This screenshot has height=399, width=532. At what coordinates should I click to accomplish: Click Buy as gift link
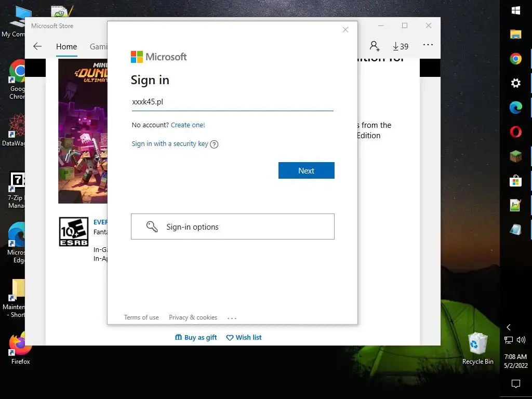click(x=196, y=337)
